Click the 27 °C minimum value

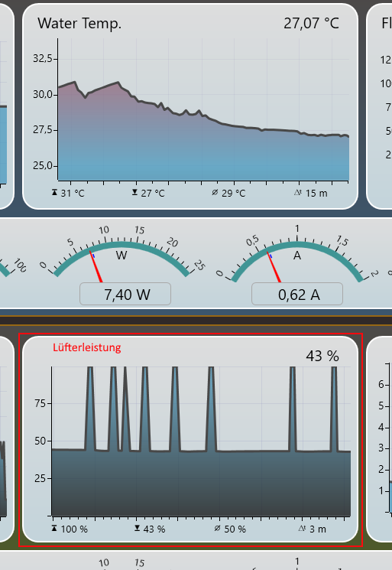pyautogui.click(x=153, y=193)
